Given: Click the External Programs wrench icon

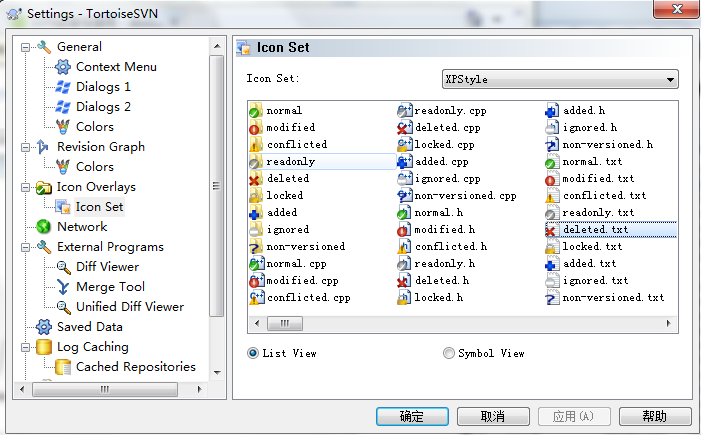Looking at the screenshot, I should (x=44, y=246).
